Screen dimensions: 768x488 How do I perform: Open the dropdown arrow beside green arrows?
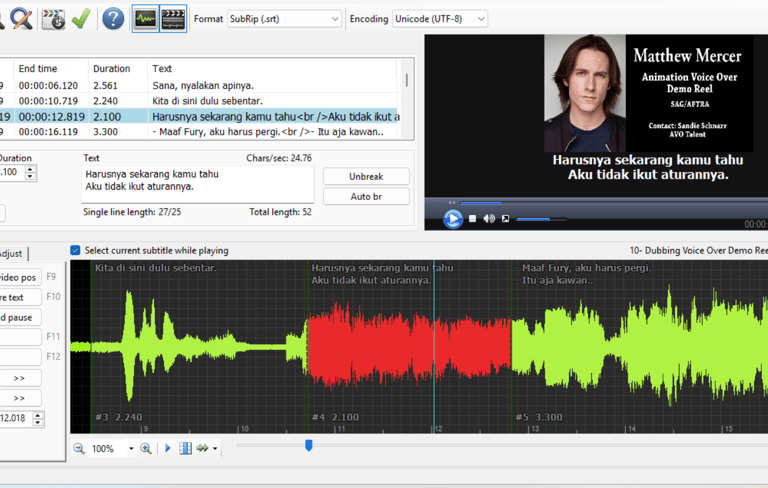215,448
